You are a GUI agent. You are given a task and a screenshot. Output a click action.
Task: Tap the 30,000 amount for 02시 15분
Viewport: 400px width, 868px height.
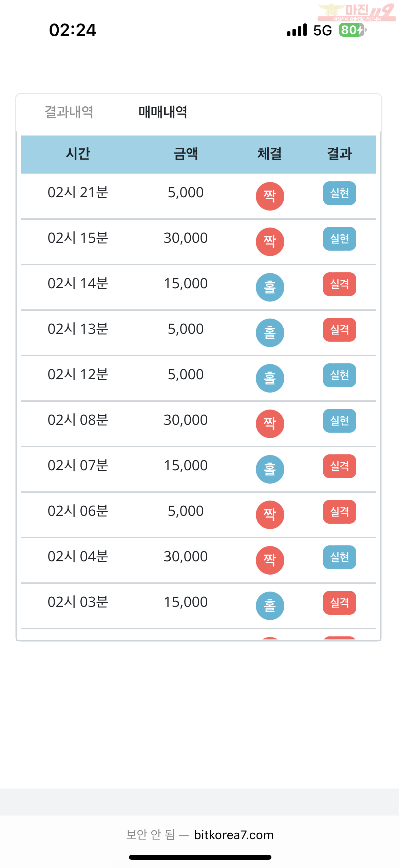coord(186,238)
